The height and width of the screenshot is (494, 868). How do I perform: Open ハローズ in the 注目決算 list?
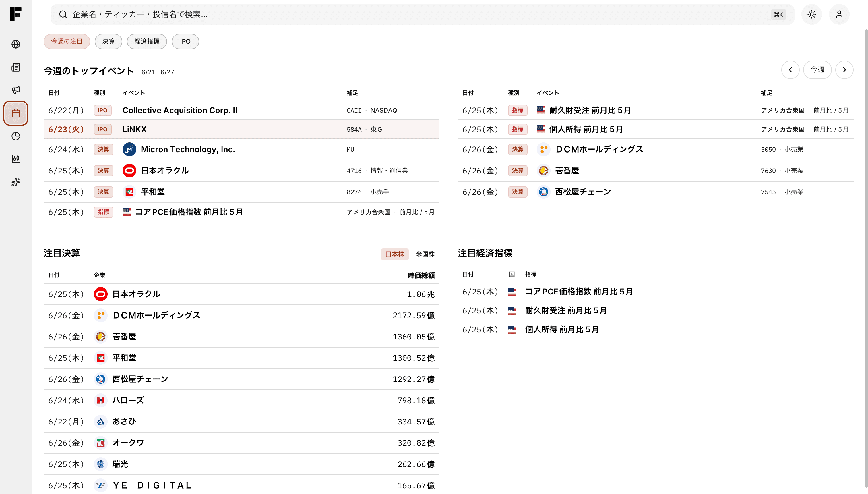point(241,401)
